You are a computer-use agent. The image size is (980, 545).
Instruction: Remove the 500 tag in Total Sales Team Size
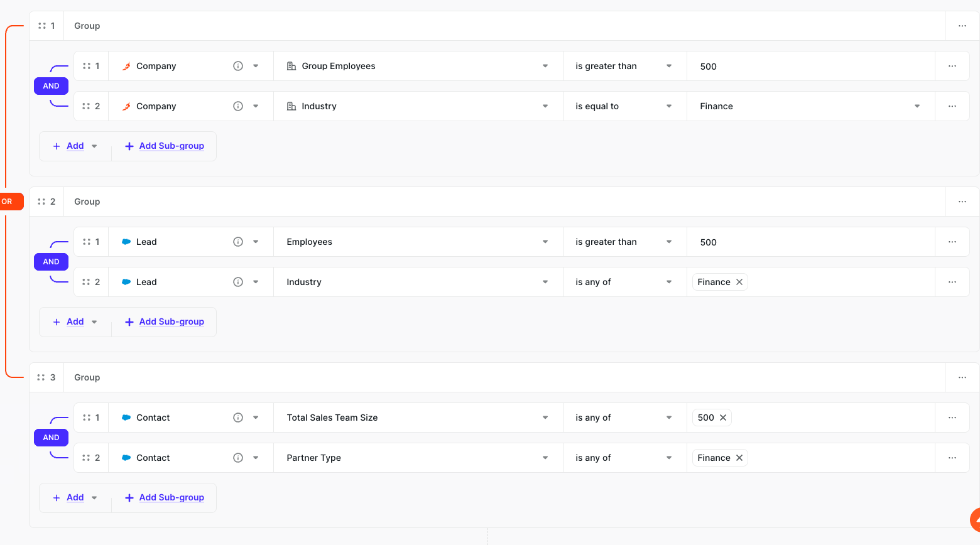723,418
